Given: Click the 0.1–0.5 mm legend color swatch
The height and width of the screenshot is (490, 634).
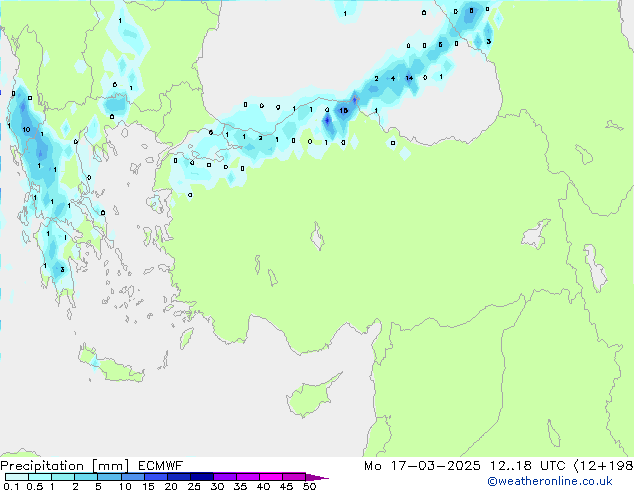Looking at the screenshot, I should click(x=17, y=477).
